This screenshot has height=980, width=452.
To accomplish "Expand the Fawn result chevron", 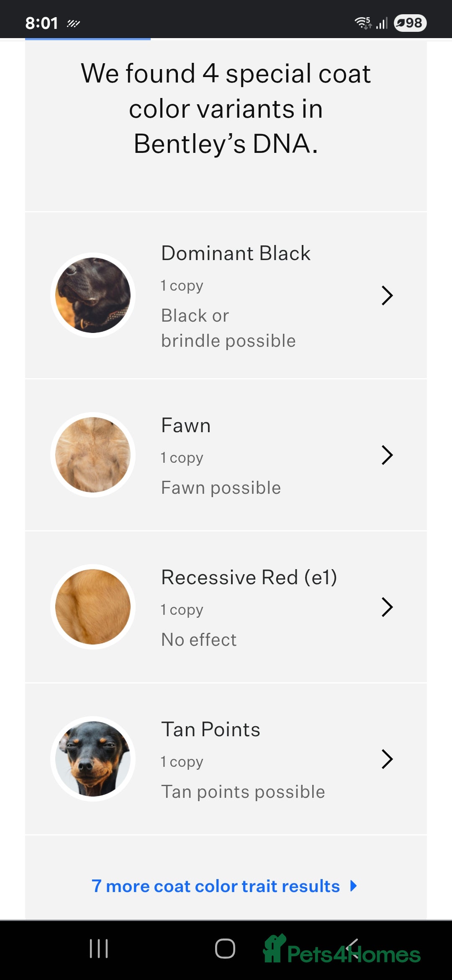I will click(387, 455).
